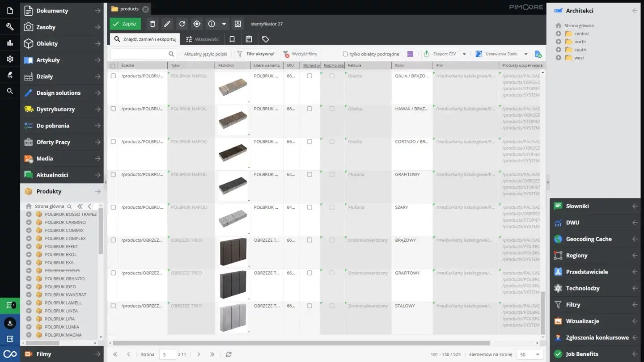The width and height of the screenshot is (644, 362).
Task: Open Geocoding Cache panel on right
Action: click(595, 239)
